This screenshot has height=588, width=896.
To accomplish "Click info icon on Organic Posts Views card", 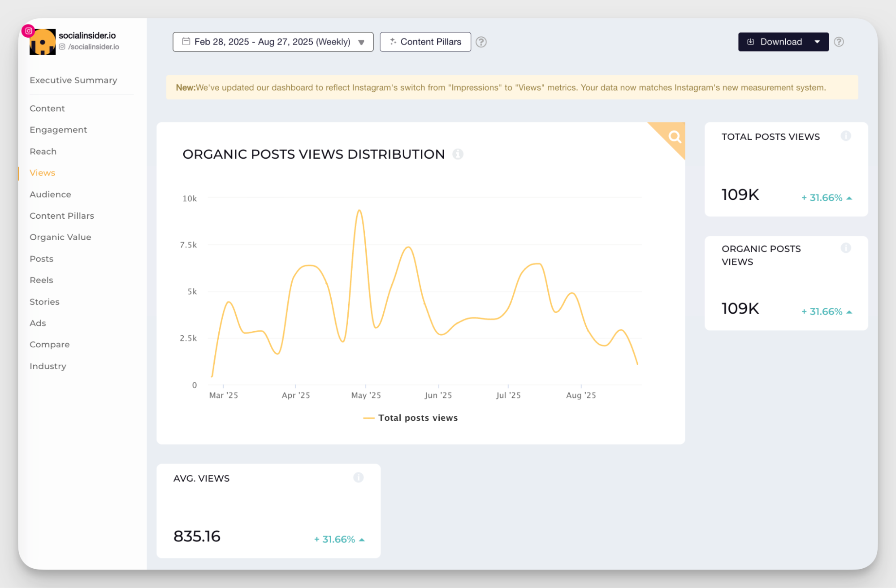I will pos(845,248).
